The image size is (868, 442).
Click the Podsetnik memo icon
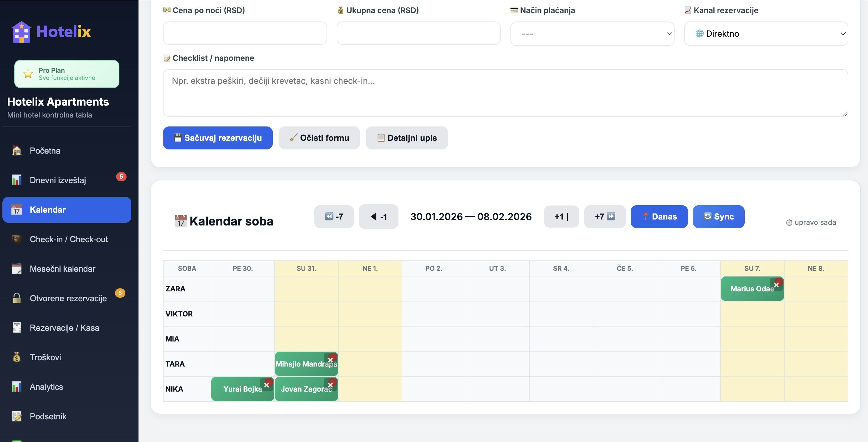16,416
